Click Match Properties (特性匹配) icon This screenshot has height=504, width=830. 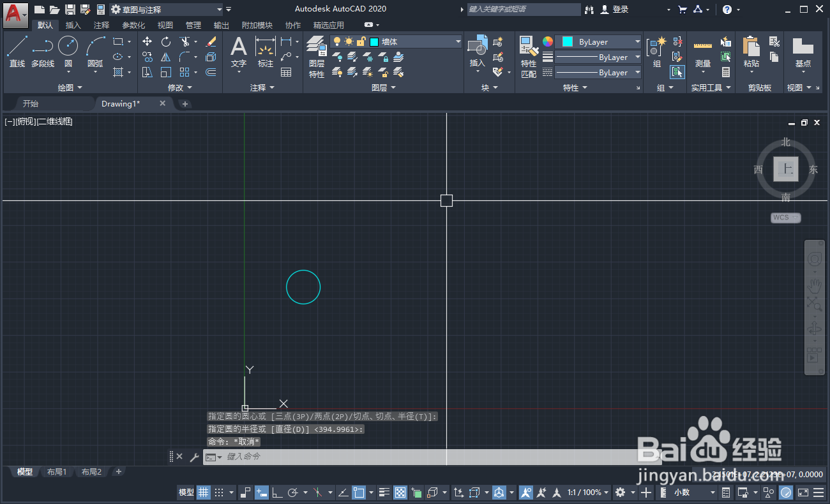(x=529, y=56)
